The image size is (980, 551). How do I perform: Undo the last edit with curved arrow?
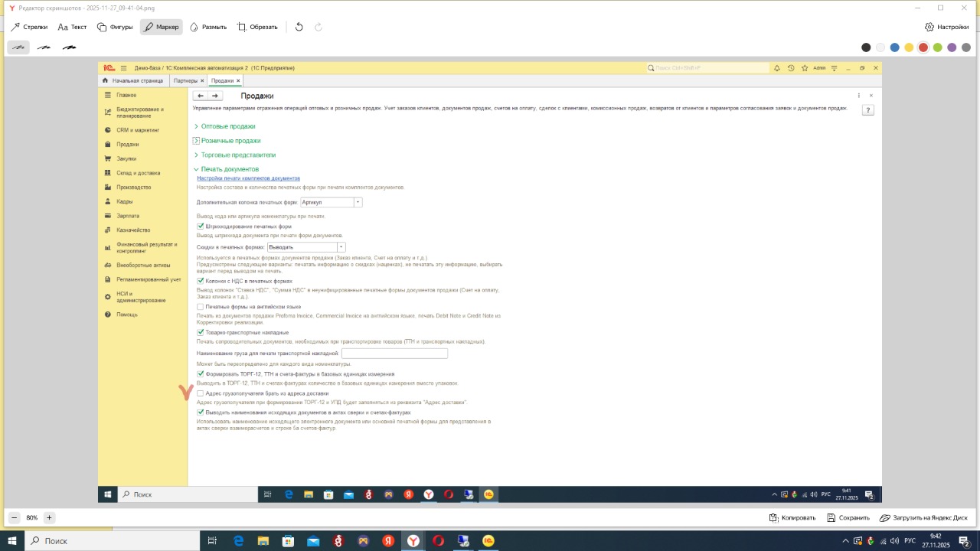pos(299,27)
